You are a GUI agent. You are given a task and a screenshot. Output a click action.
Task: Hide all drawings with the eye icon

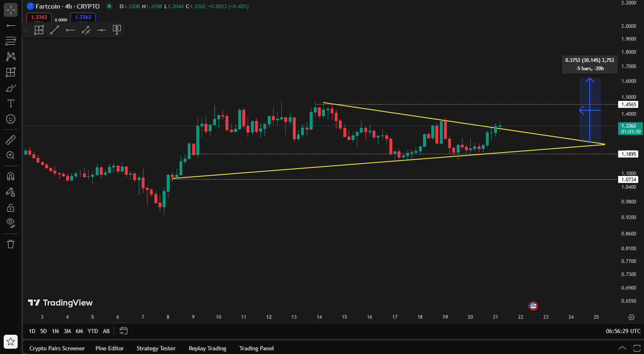coord(11,223)
